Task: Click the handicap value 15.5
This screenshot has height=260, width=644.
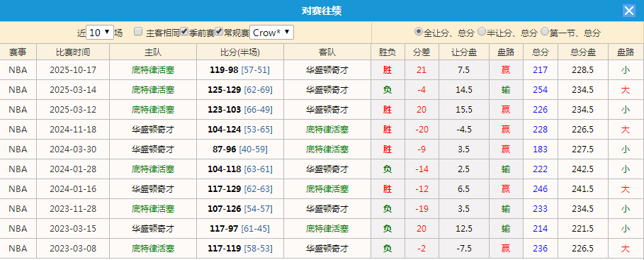Action: click(x=464, y=110)
